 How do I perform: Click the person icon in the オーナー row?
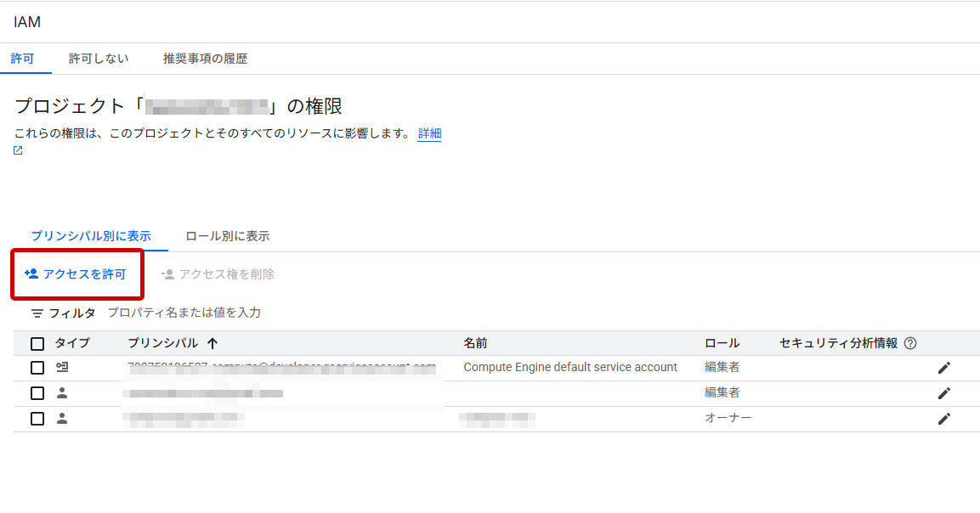[62, 419]
